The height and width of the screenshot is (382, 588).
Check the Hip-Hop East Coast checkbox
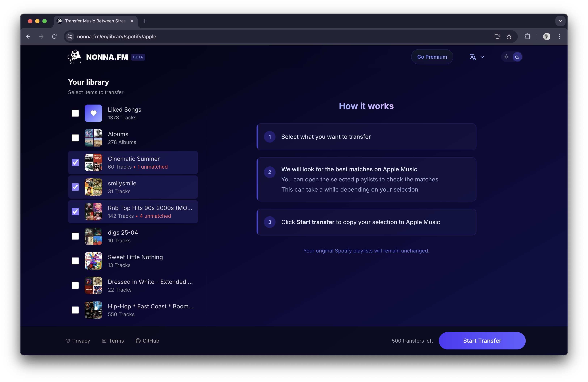(x=75, y=310)
